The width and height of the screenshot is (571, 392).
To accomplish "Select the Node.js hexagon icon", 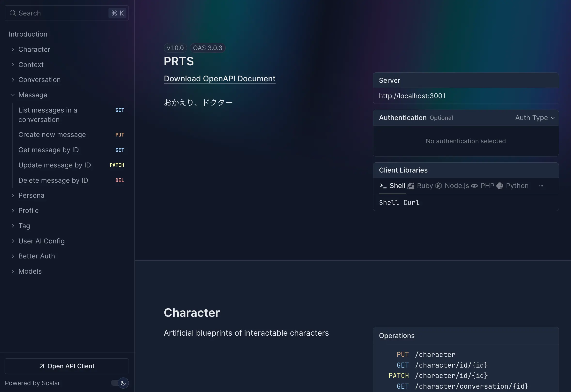I will click(439, 186).
